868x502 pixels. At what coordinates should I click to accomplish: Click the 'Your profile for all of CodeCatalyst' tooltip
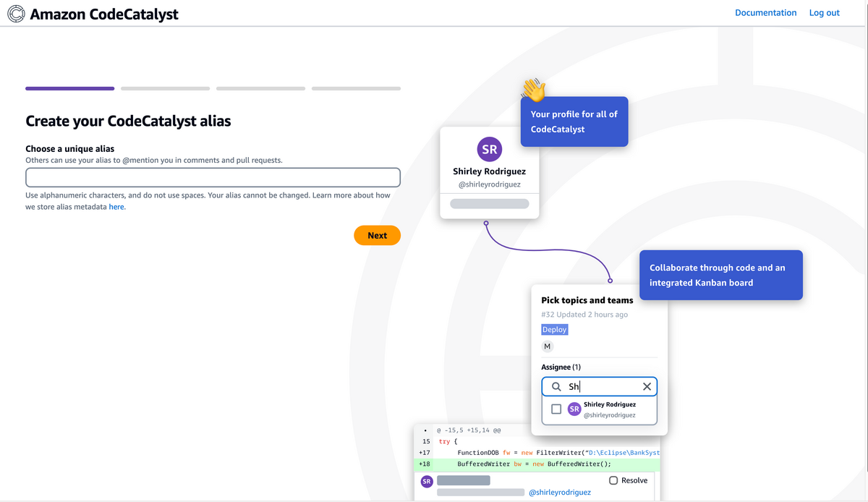[574, 122]
